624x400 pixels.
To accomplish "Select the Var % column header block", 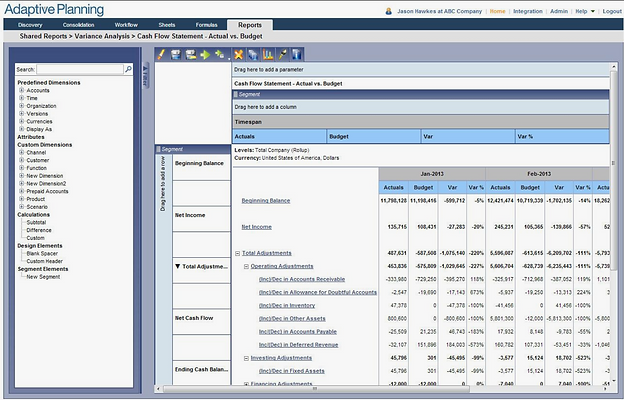I will (562, 137).
